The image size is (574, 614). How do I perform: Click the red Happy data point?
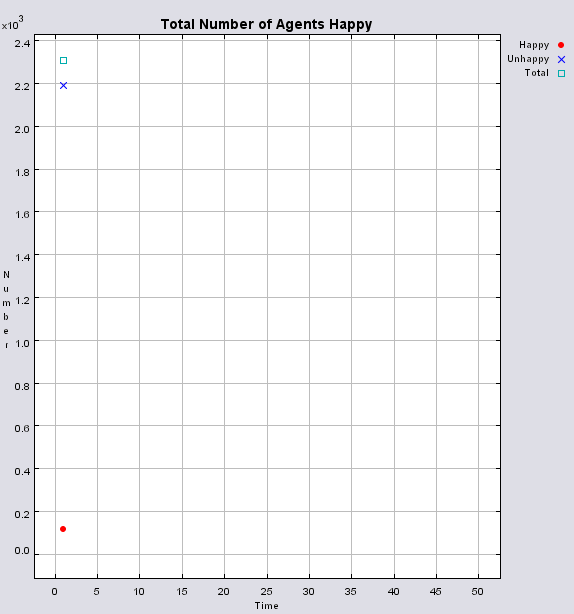[x=63, y=529]
